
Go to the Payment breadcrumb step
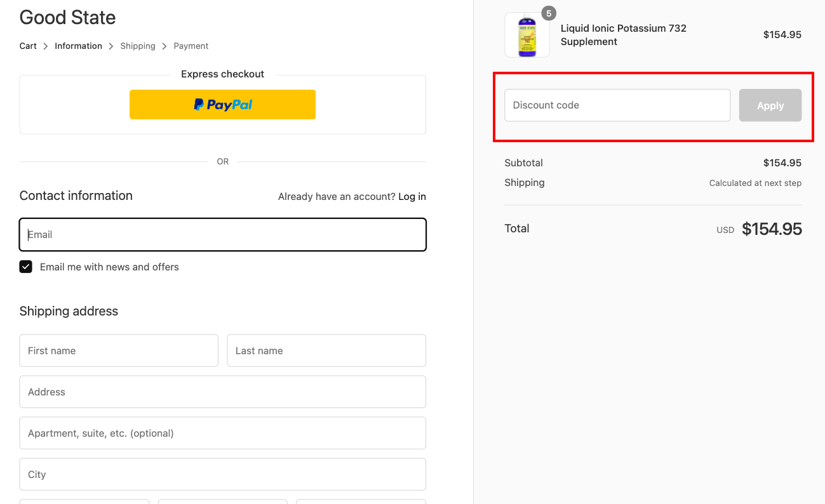pos(191,46)
